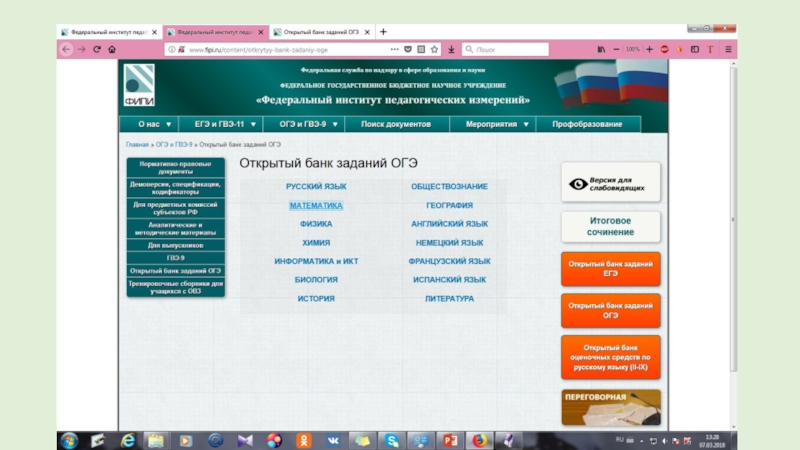Open Поиск документов menu item
This screenshot has height=450, width=800.
396,124
